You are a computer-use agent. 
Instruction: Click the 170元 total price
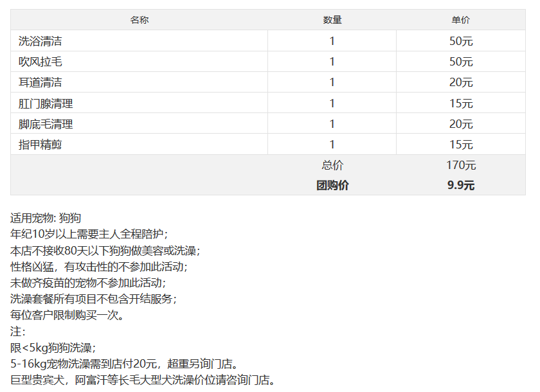click(x=461, y=165)
